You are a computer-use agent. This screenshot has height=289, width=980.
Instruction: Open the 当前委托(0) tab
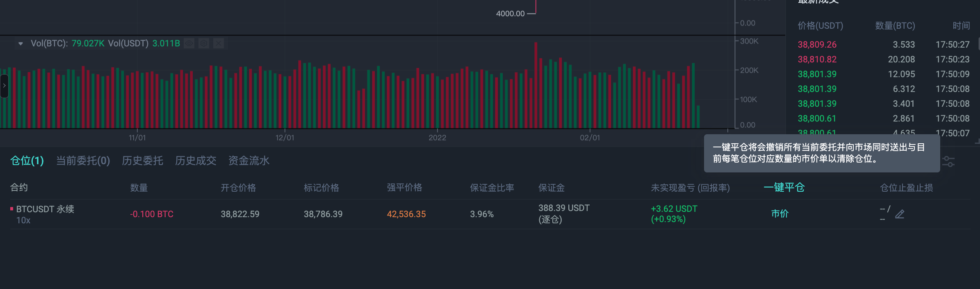pyautogui.click(x=83, y=161)
